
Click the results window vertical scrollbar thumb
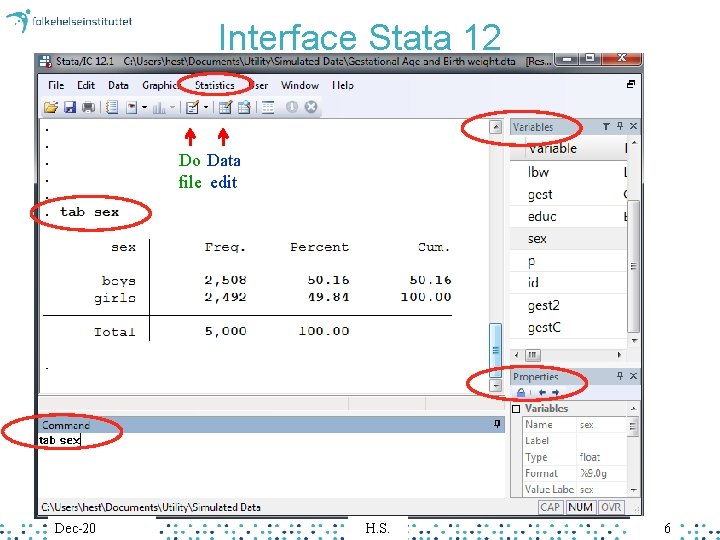tap(495, 350)
